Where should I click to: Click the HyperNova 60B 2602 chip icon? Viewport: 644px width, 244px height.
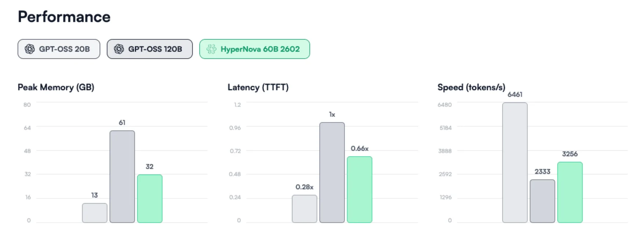coord(212,49)
